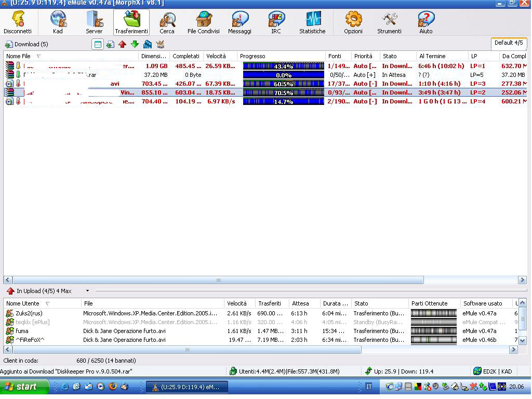Select uploader ^FiReFoX^ row
532x399 pixels.
[x=261, y=340]
